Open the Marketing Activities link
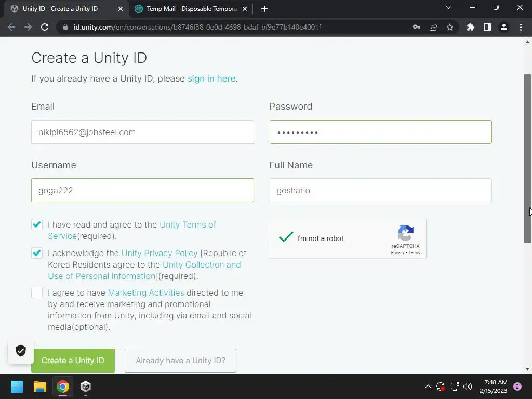Image resolution: width=532 pixels, height=399 pixels. click(x=146, y=292)
